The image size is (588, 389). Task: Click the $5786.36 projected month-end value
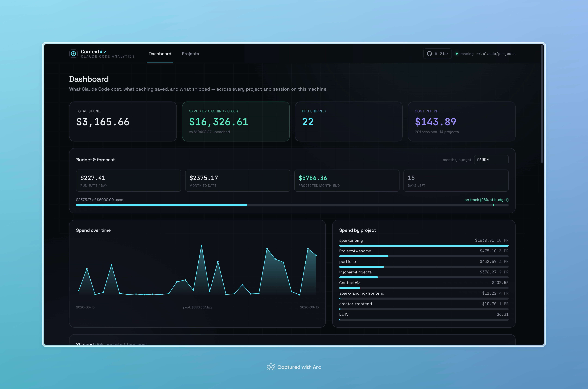(313, 178)
